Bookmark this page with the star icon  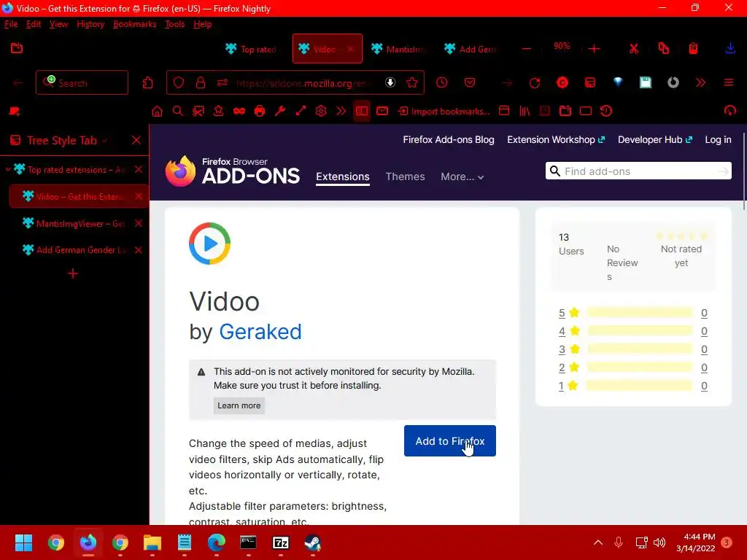tap(412, 83)
